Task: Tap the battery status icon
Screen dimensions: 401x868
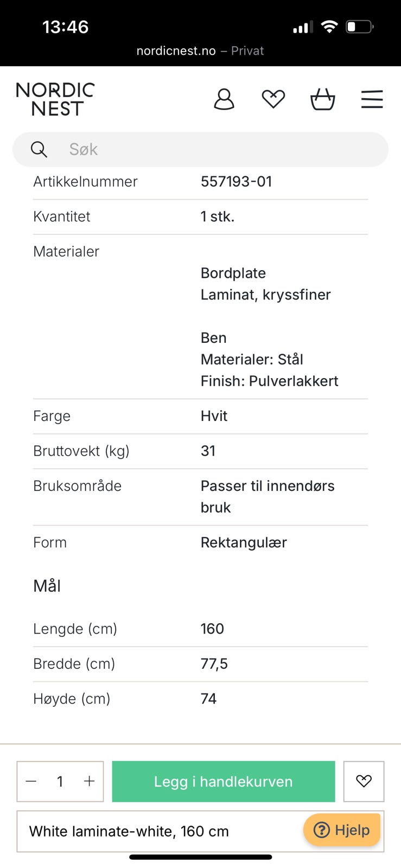Action: tap(360, 27)
